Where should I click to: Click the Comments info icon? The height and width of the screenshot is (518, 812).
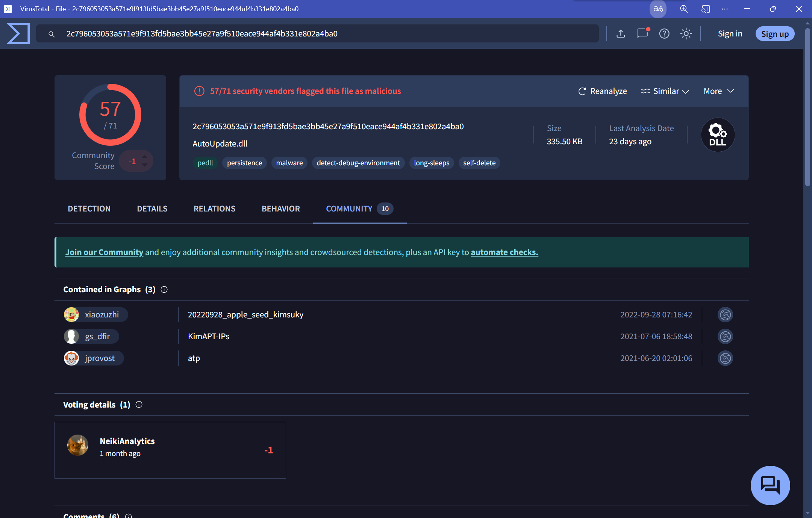[x=129, y=516]
